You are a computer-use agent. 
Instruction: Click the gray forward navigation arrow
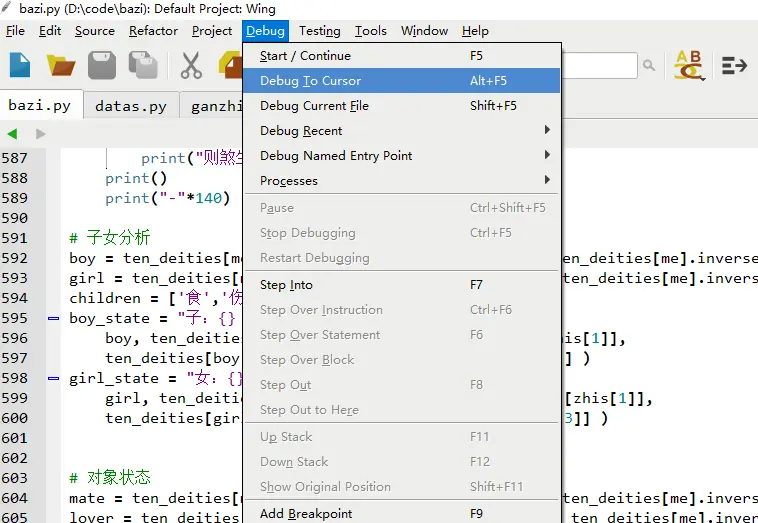41,133
